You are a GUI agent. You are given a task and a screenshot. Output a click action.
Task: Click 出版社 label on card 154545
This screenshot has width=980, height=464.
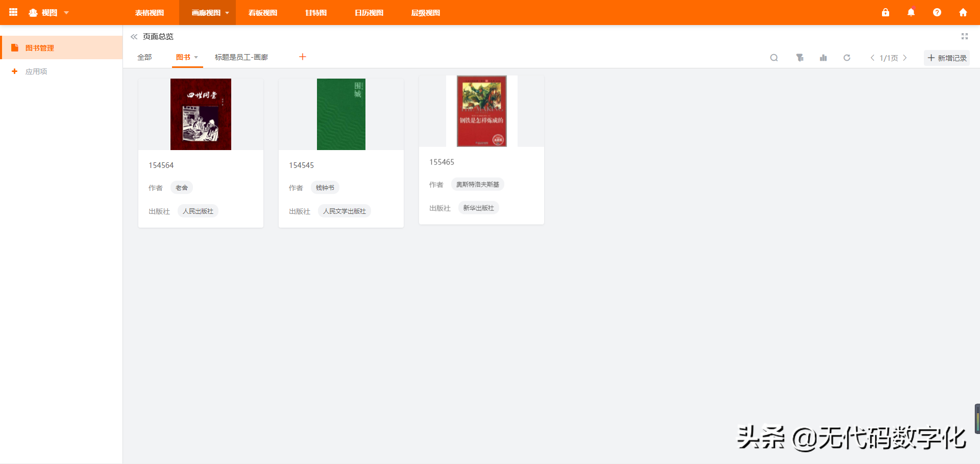[300, 211]
